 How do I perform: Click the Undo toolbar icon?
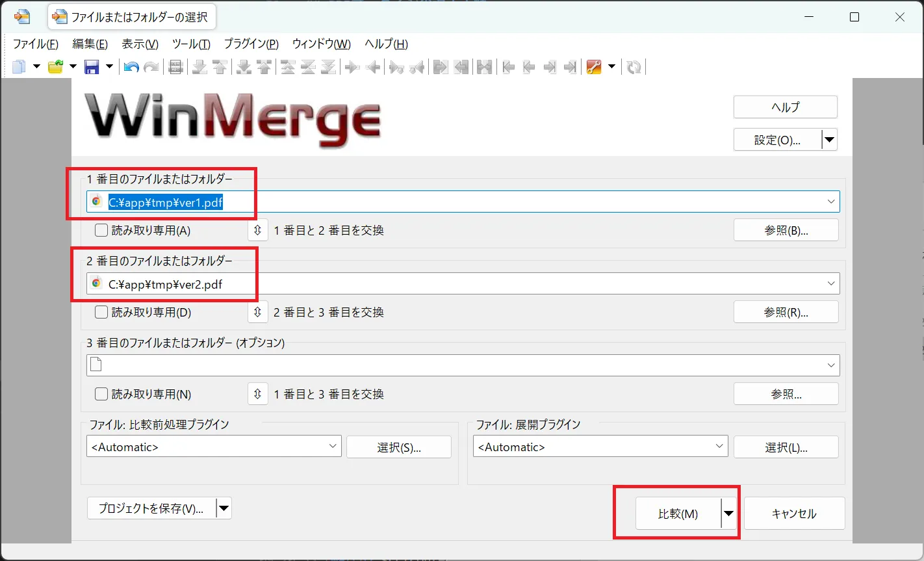tap(131, 66)
